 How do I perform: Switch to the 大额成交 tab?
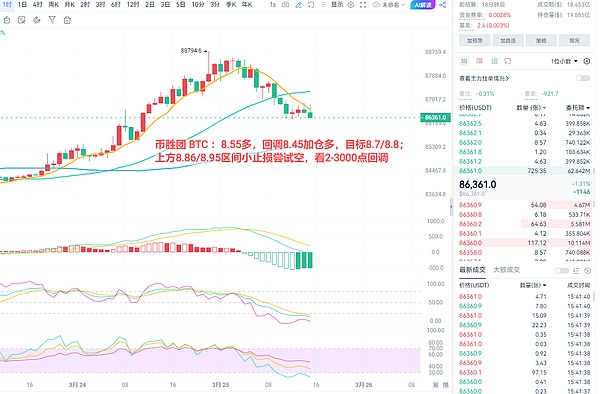(507, 270)
